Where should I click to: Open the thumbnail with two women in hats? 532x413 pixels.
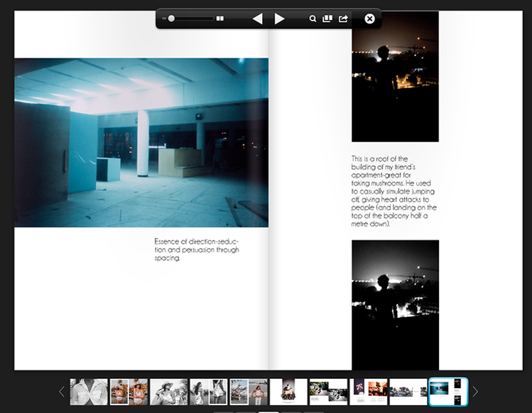(x=129, y=392)
